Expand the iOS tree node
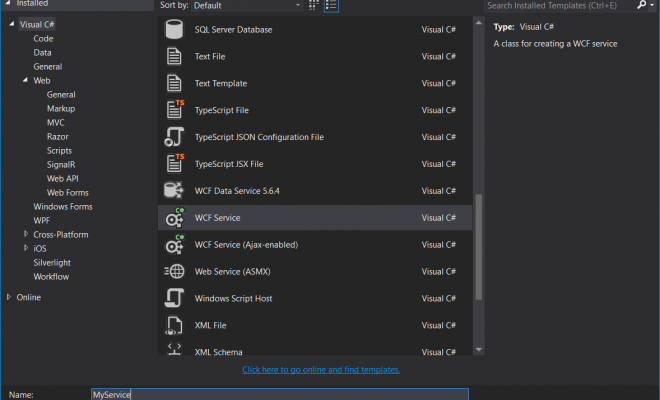 (x=26, y=248)
